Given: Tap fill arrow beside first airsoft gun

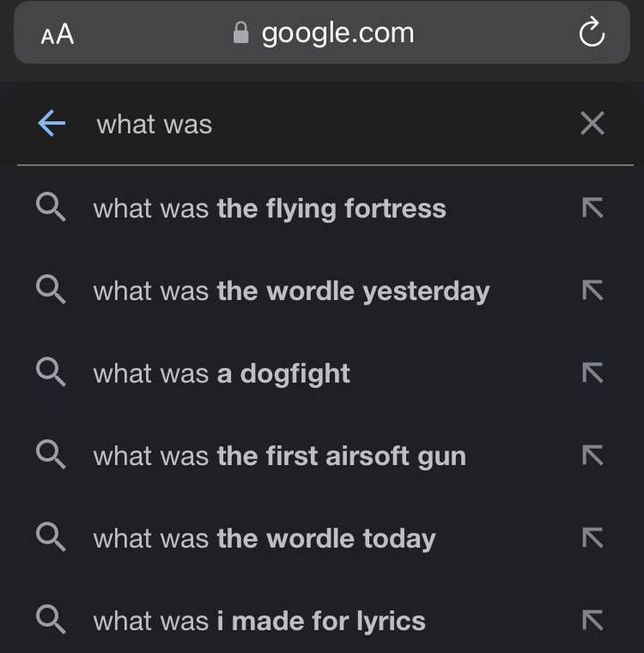Looking at the screenshot, I should coord(592,455).
